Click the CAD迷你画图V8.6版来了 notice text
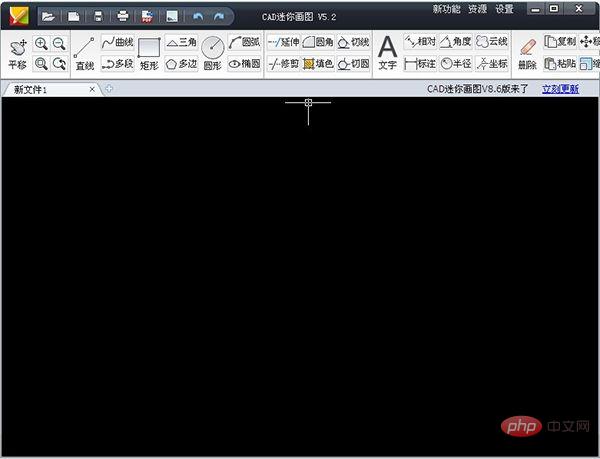600x459 pixels. 478,89
